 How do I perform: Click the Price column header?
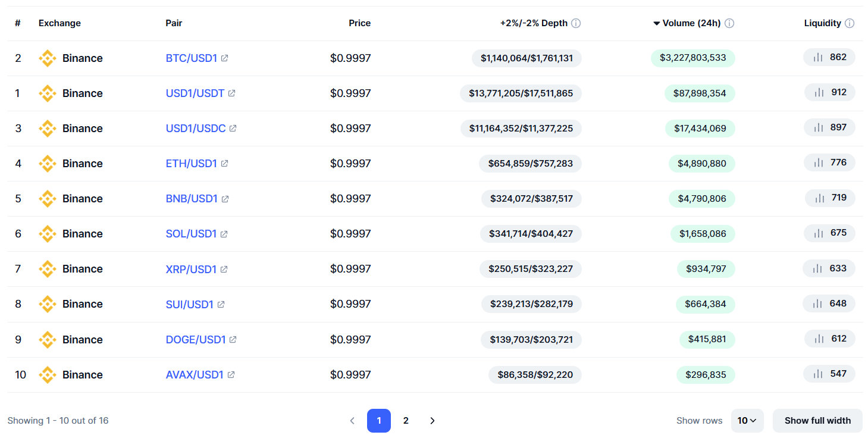(359, 23)
